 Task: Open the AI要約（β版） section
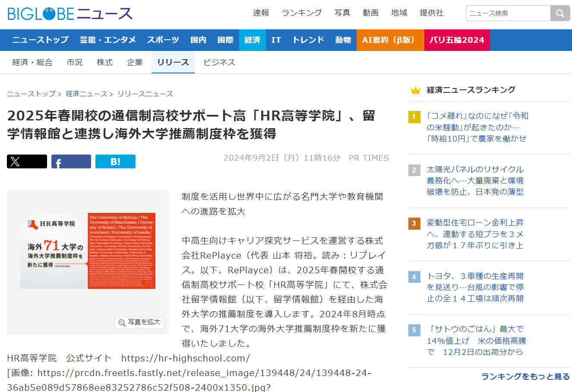point(390,40)
